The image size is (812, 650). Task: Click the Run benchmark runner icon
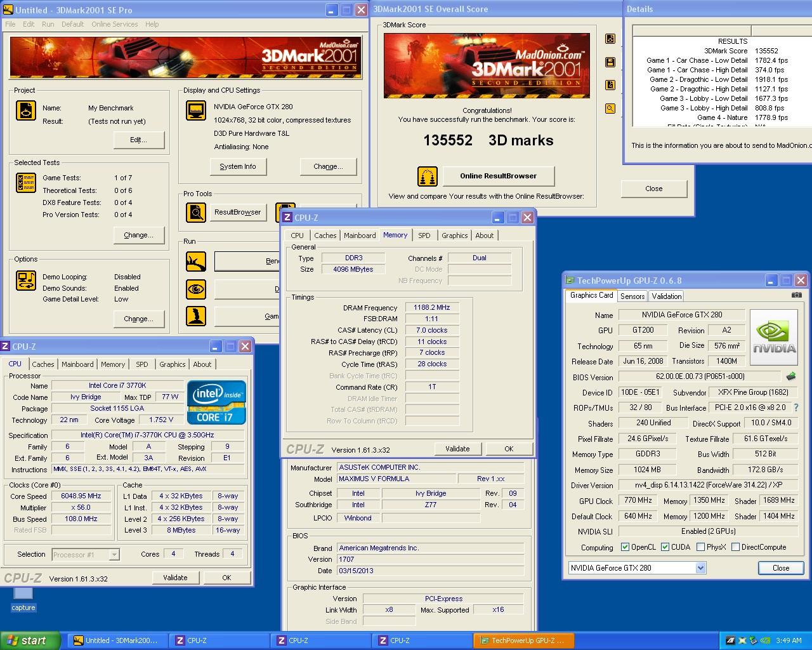tap(195, 261)
